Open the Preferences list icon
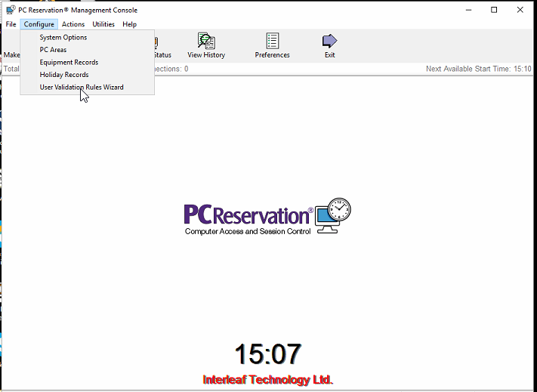Screen dimensions: 537x392 click(x=272, y=41)
